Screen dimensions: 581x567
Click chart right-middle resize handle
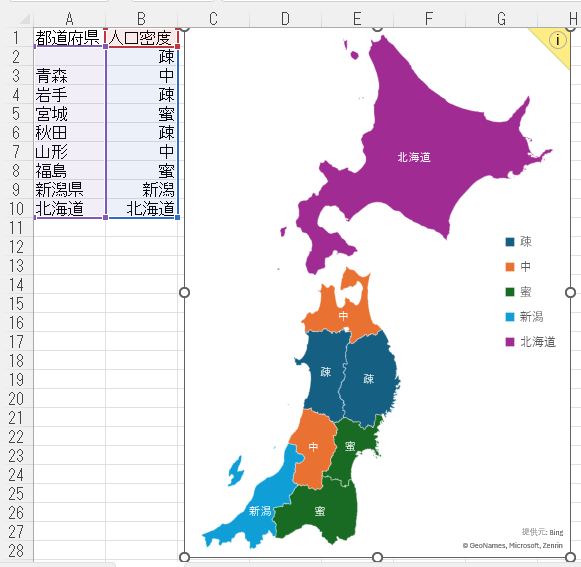571,293
